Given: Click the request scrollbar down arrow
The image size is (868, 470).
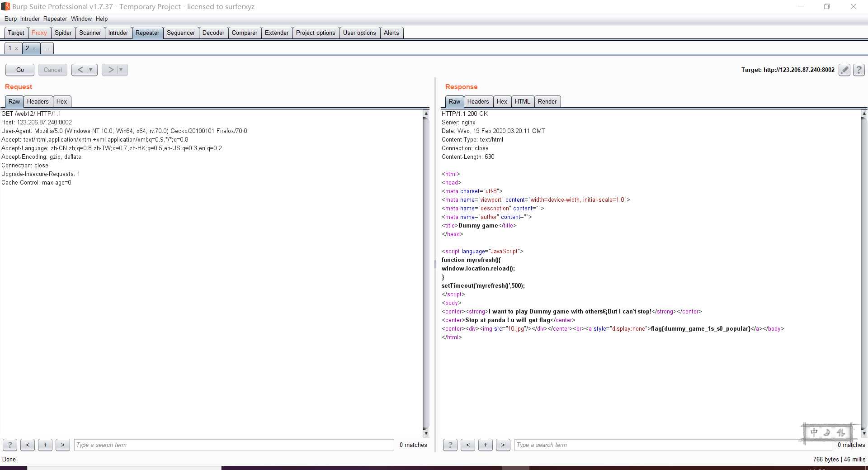Looking at the screenshot, I should [x=425, y=433].
